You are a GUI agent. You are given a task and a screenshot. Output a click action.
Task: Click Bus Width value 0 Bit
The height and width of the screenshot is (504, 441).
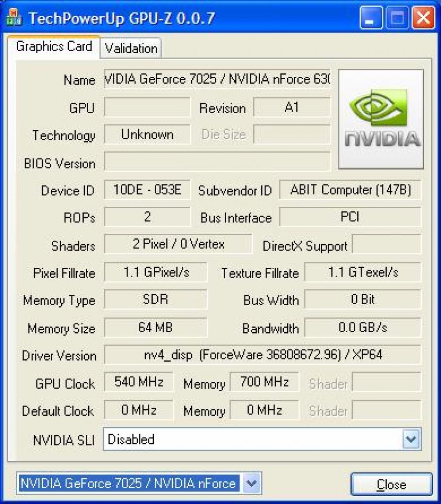pyautogui.click(x=363, y=299)
